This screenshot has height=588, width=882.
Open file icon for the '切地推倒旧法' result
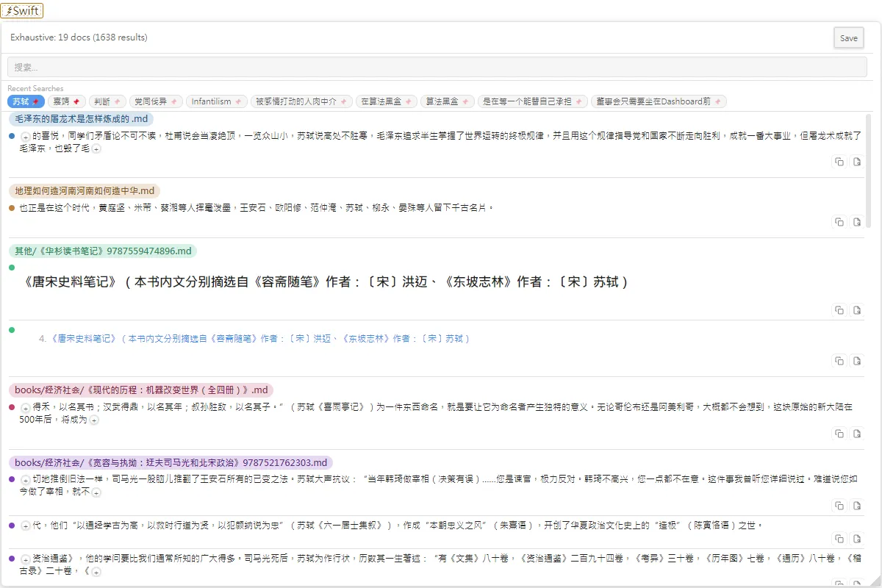point(856,506)
